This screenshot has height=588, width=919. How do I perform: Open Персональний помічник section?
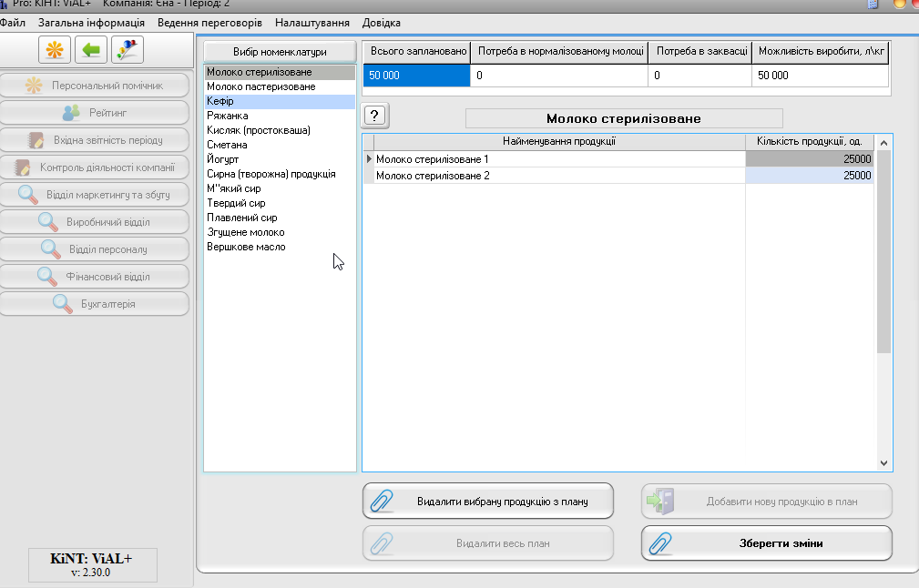click(95, 86)
